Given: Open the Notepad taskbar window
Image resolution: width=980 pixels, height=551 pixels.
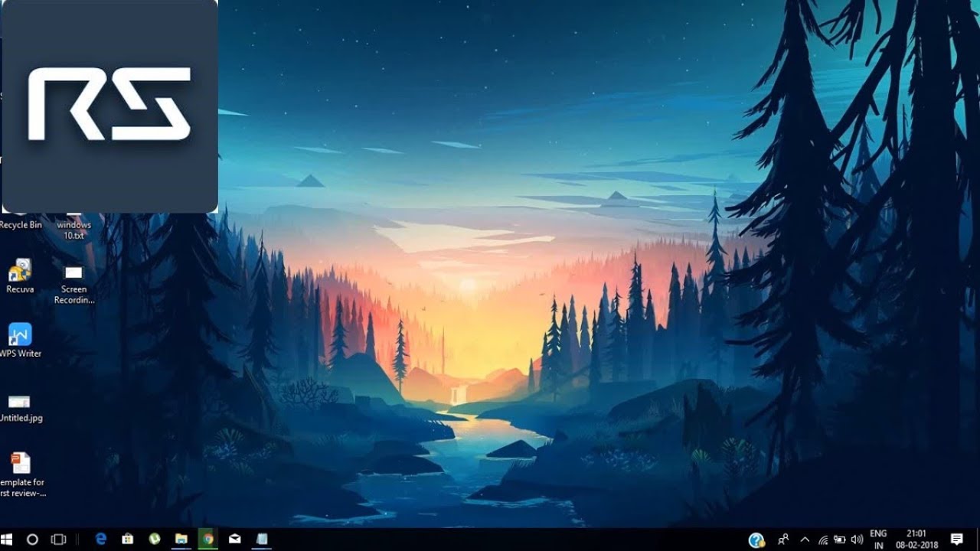Looking at the screenshot, I should 262,539.
